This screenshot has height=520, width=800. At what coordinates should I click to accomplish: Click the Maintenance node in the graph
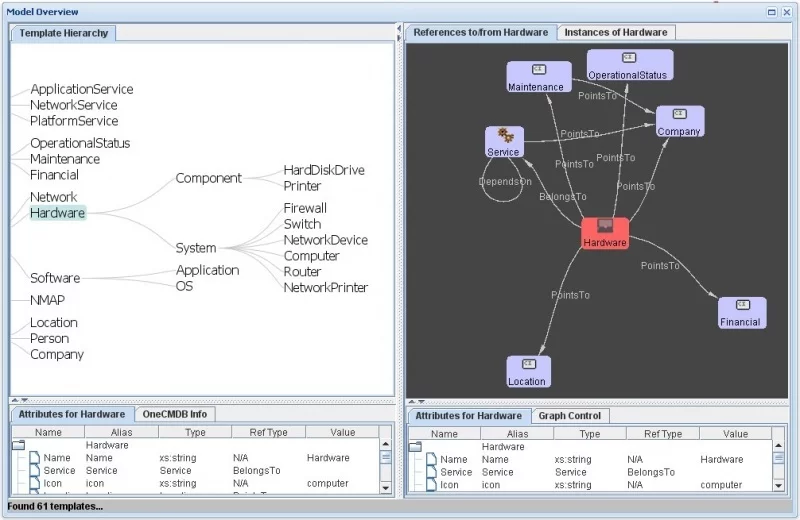coord(539,77)
